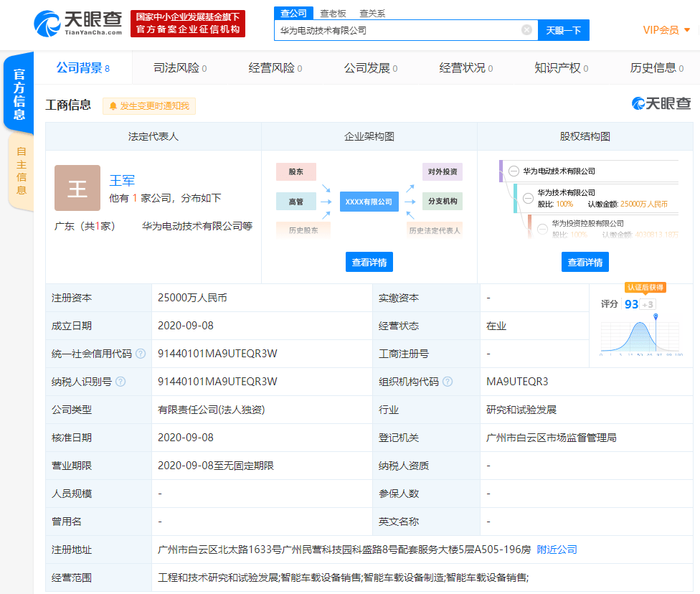Open the 经营风险 tab
Screen dimensions: 700x594
click(275, 68)
